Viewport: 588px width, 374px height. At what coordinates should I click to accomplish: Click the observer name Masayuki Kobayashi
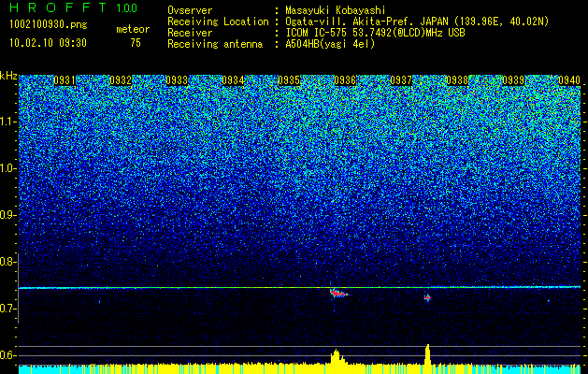(335, 10)
